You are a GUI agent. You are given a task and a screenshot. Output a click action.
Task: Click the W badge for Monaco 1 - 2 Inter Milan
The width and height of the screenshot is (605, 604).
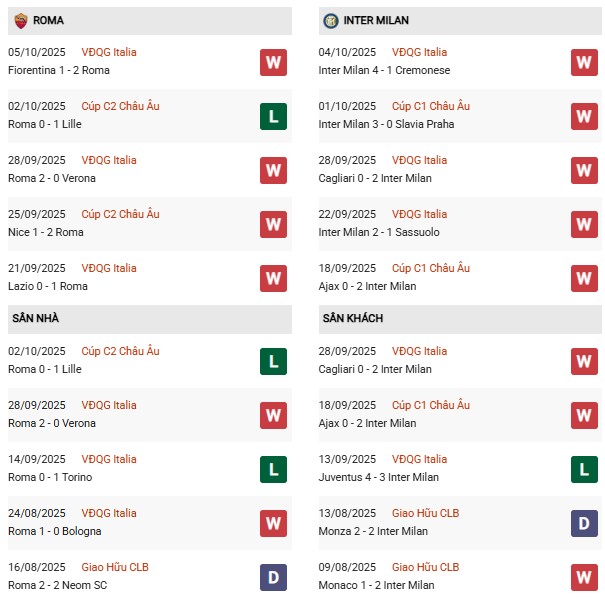pyautogui.click(x=584, y=577)
